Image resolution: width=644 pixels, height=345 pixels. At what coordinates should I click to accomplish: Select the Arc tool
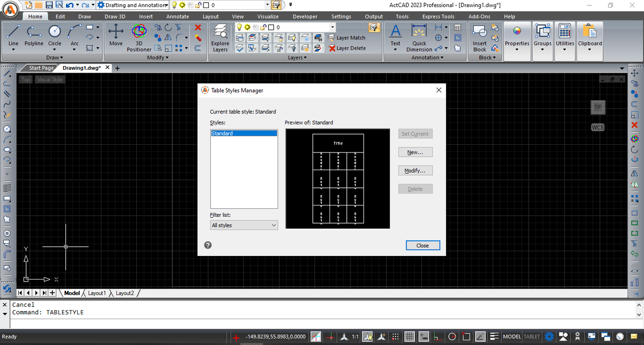pyautogui.click(x=74, y=35)
